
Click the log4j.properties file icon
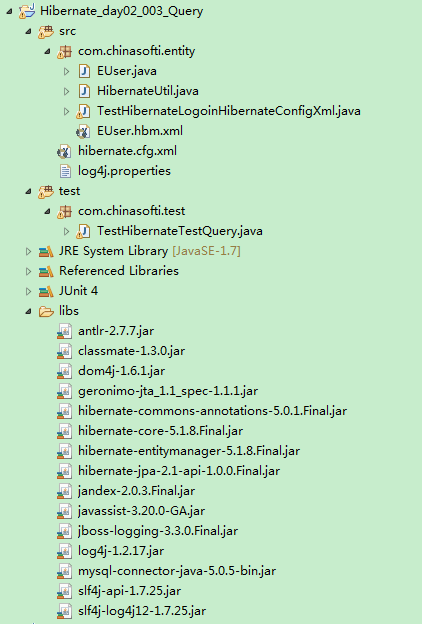click(x=65, y=171)
